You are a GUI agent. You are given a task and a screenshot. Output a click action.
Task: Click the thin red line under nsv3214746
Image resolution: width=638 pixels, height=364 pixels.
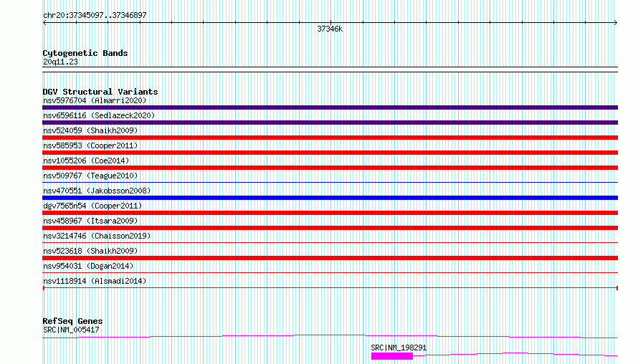tap(330, 242)
